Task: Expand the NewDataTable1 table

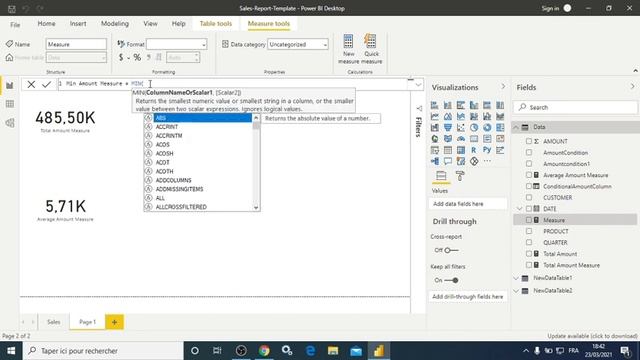Action: point(516,278)
